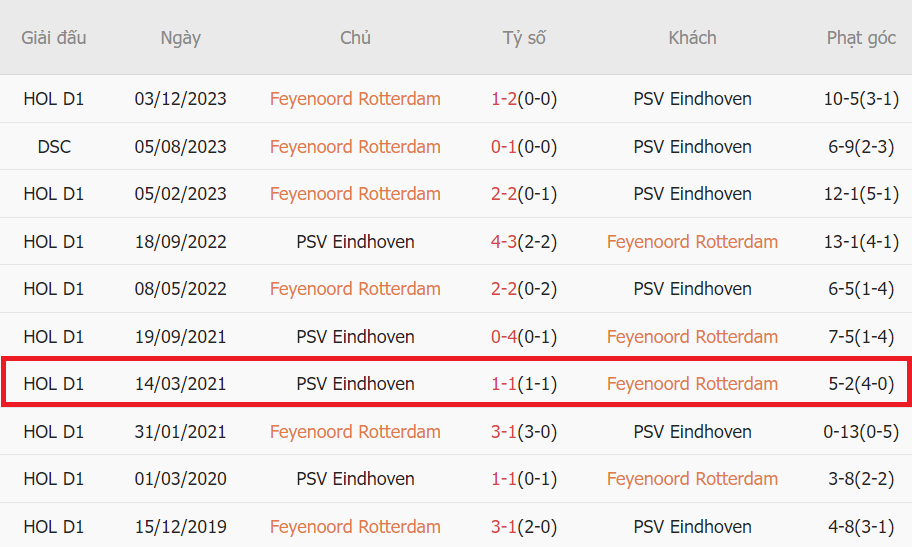The height and width of the screenshot is (547, 912).
Task: Open the DSC league cell
Action: point(54,147)
